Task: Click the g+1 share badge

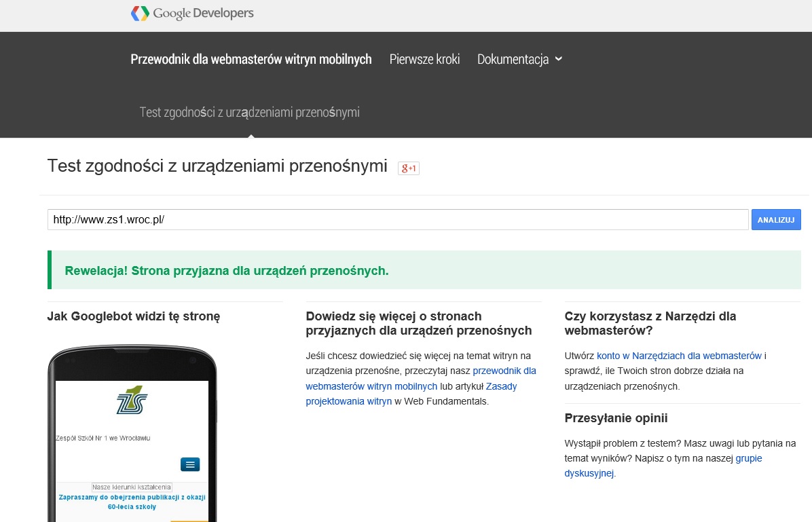Action: [408, 168]
